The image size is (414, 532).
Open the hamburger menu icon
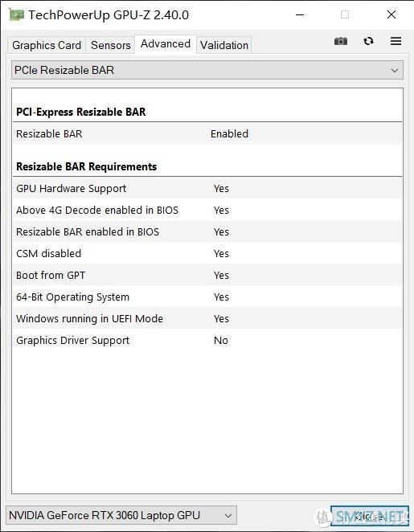coord(396,42)
